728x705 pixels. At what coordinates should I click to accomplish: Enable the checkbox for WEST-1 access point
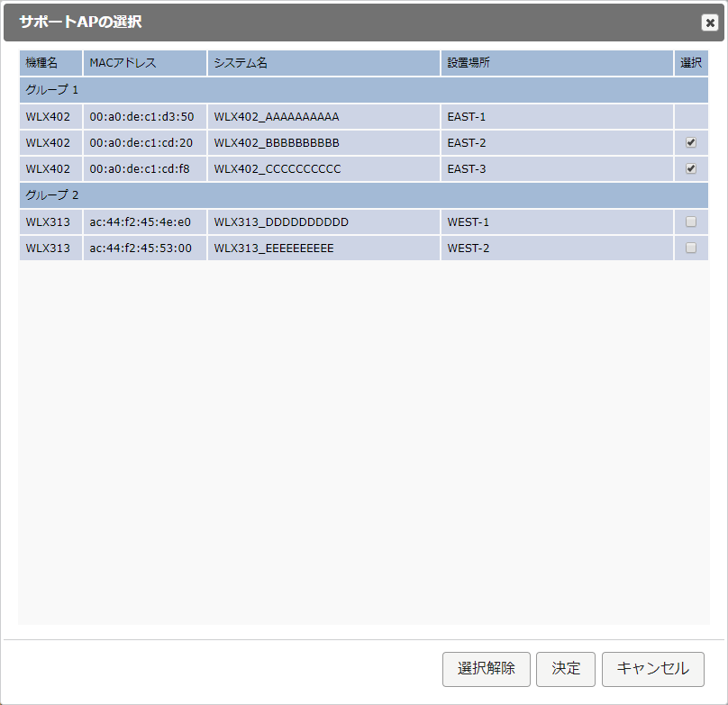[x=691, y=221]
